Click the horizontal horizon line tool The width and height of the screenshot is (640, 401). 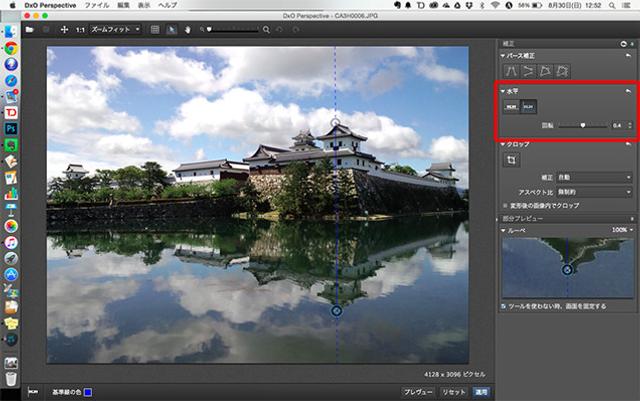click(511, 104)
